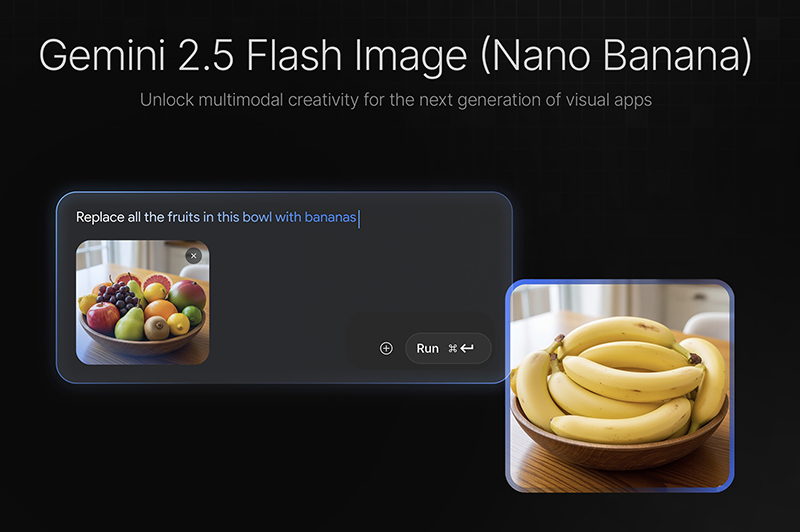Click the word 'bananas' in the prompt
This screenshot has width=800, height=532.
(330, 217)
